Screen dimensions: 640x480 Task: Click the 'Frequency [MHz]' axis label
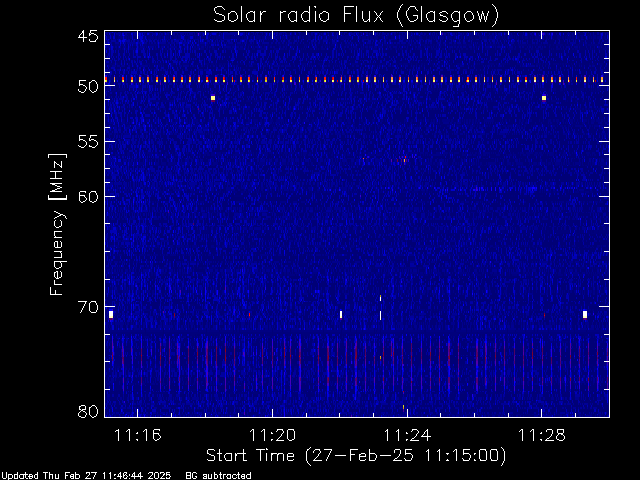coord(57,224)
